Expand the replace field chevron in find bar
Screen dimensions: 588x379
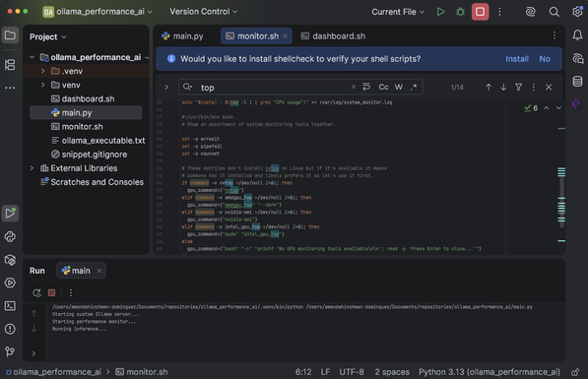pos(166,88)
